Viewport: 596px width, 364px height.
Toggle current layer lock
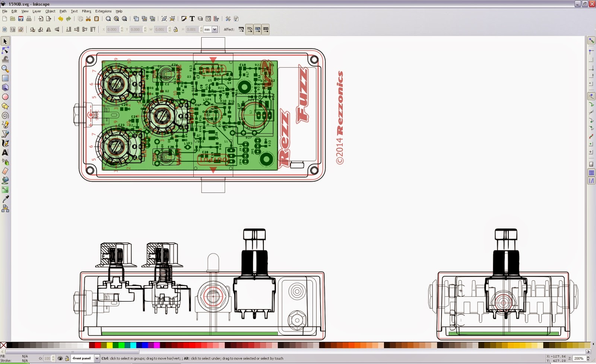click(67, 358)
